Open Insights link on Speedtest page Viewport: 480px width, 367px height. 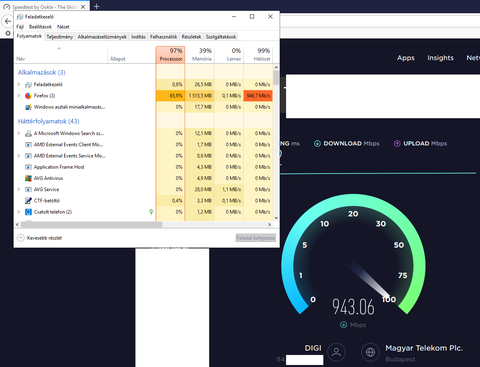pyautogui.click(x=440, y=58)
